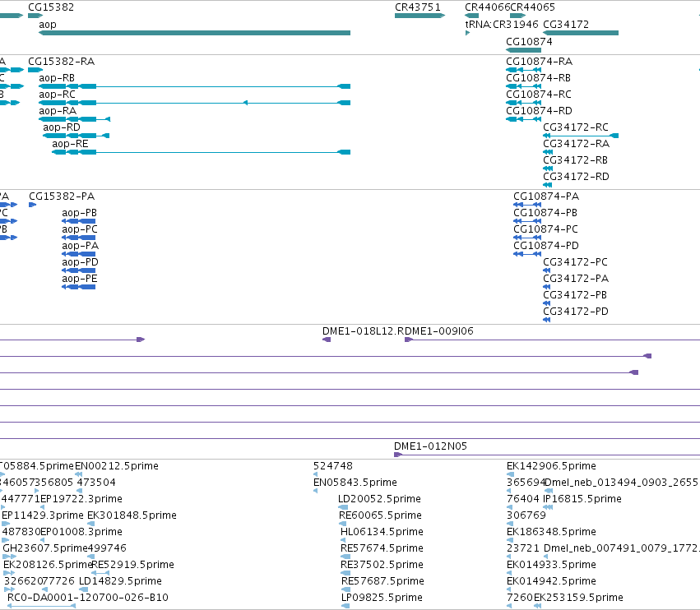Select the LD20052.5prime EST label
Screen dimensions: 700x610
(x=379, y=499)
